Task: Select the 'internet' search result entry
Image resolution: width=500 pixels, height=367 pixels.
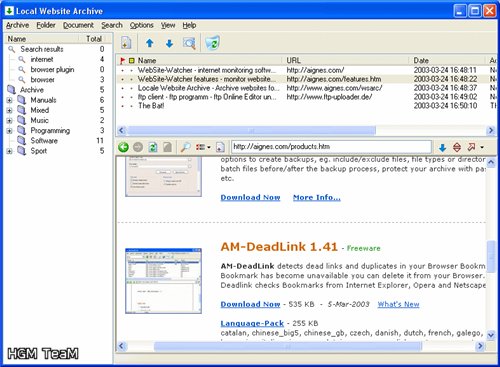Action: (x=42, y=59)
